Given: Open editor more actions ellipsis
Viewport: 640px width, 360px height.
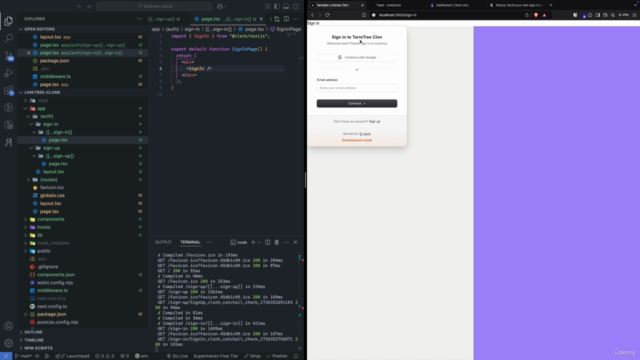Looking at the screenshot, I should (296, 19).
